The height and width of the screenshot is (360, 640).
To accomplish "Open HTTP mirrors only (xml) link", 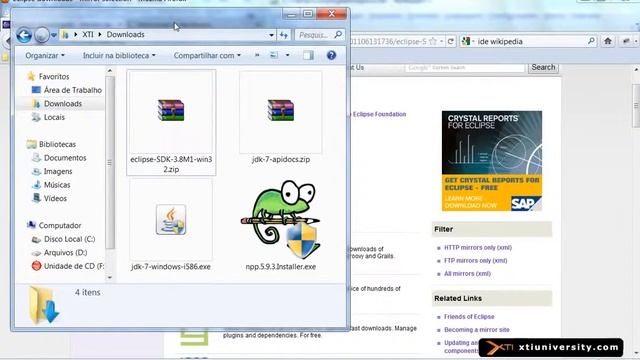I will [478, 248].
